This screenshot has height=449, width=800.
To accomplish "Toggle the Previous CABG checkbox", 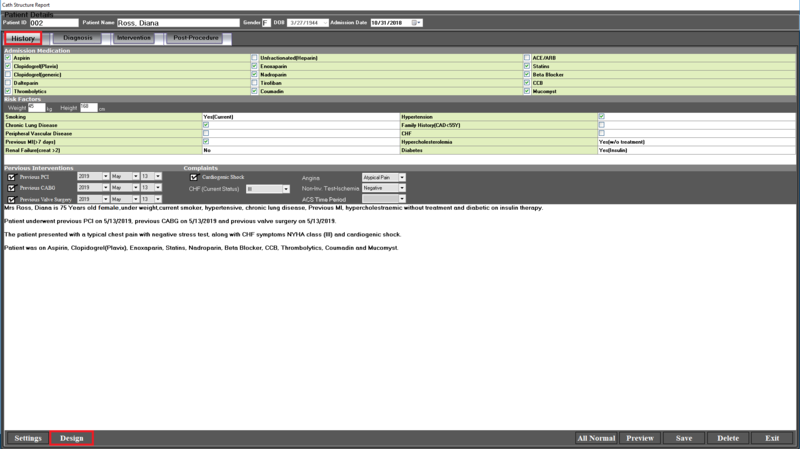I will [12, 187].
